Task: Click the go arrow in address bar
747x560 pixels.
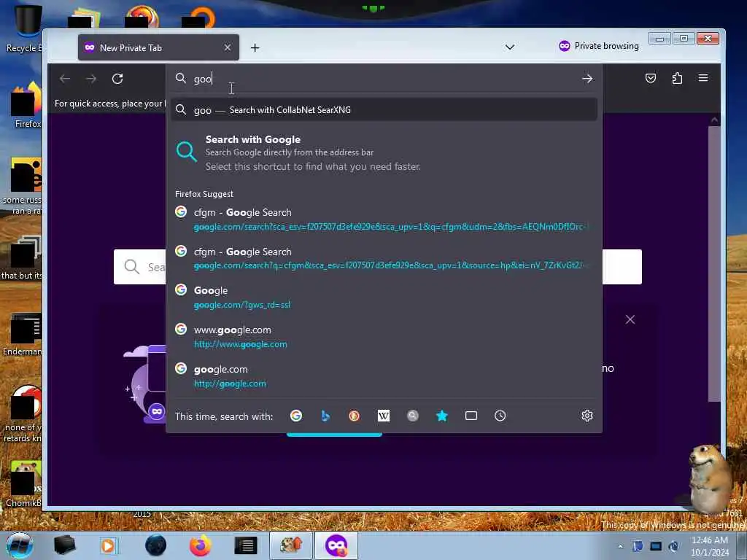Action: [587, 79]
